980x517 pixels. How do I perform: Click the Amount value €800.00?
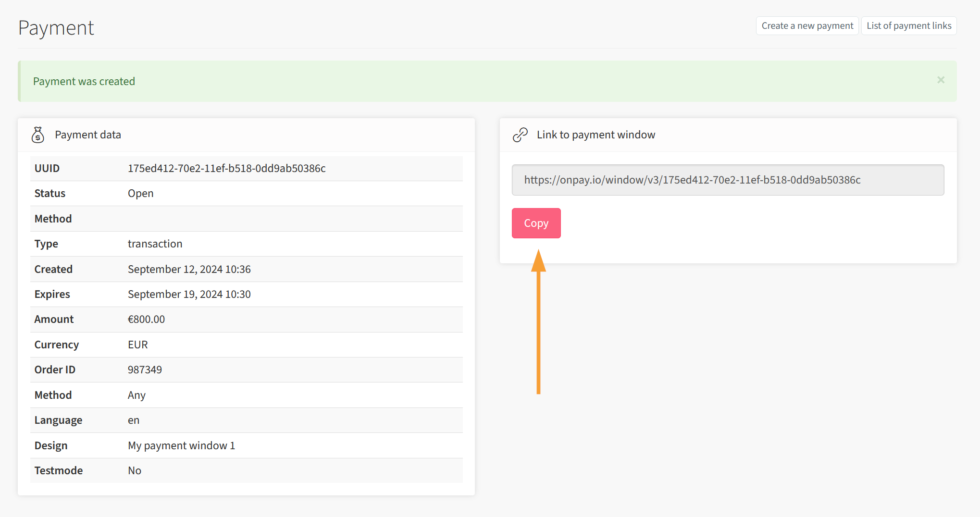coord(147,319)
